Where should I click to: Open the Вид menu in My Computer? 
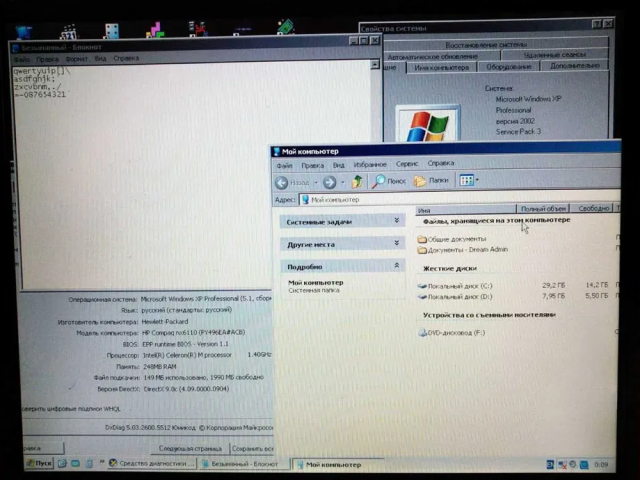pyautogui.click(x=338, y=165)
